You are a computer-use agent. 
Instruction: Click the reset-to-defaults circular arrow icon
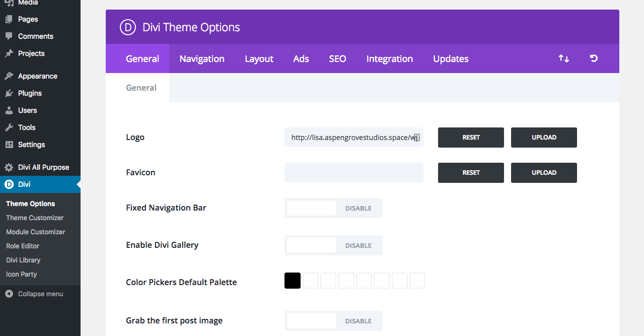tap(594, 58)
